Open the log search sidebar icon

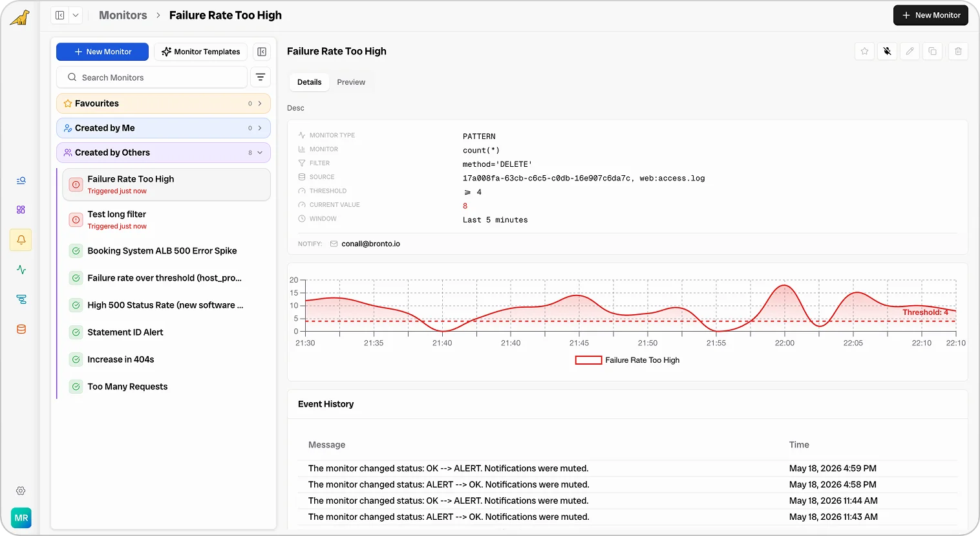(21, 180)
